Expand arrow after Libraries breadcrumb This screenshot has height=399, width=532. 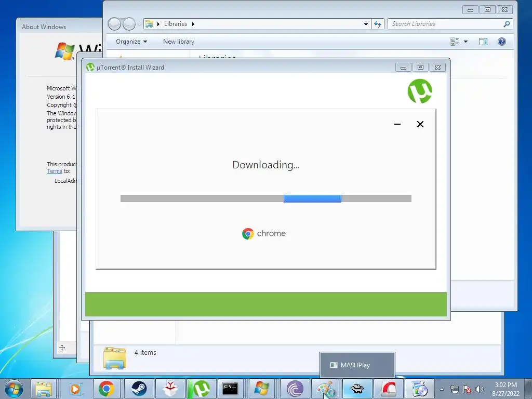[x=193, y=24]
